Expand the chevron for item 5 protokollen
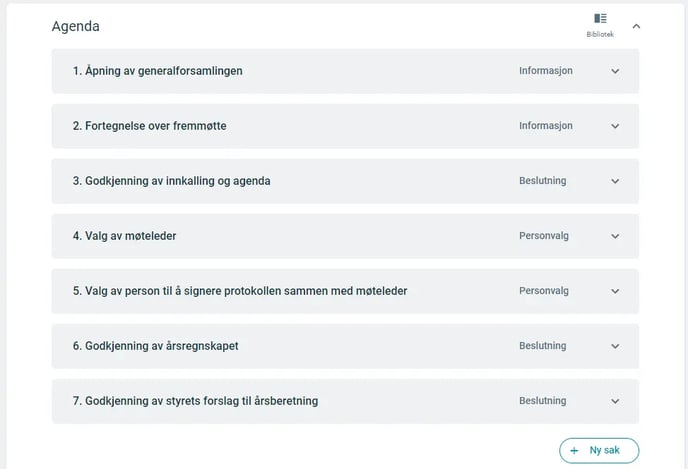This screenshot has width=688, height=469. 615,291
